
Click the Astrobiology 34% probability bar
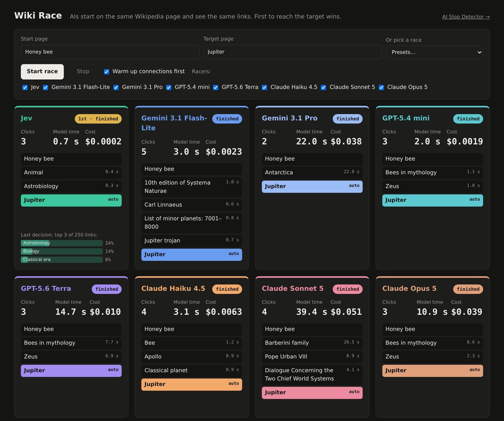coord(62,243)
